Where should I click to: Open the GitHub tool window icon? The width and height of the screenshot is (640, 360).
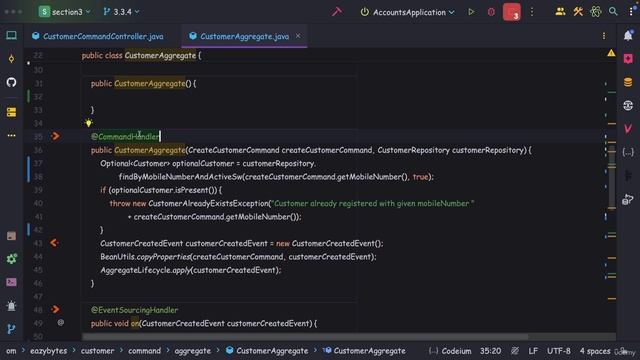coord(11,82)
